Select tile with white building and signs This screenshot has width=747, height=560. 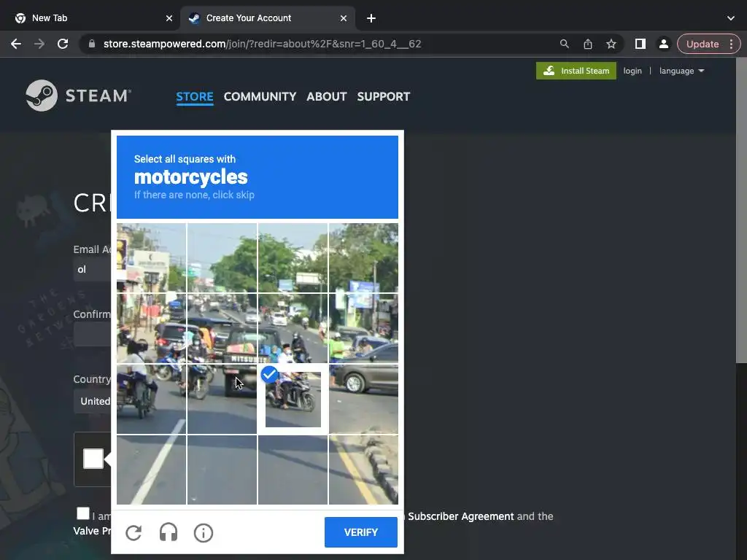coord(152,258)
